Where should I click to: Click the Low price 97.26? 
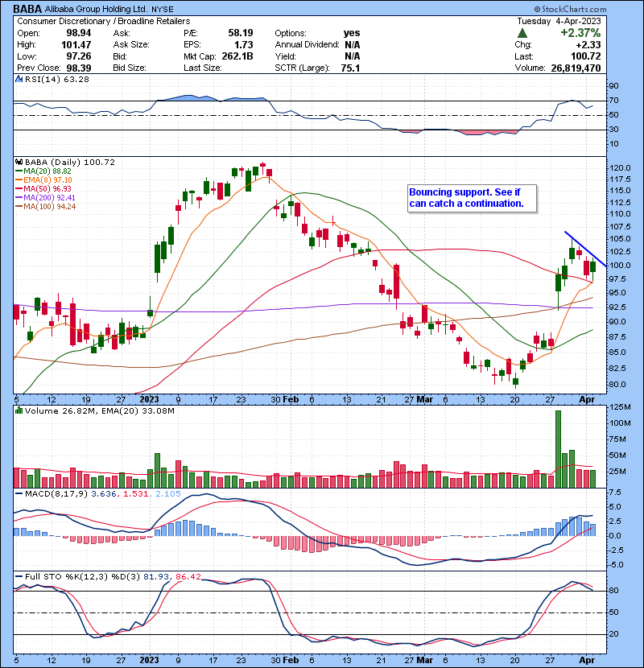[x=79, y=56]
